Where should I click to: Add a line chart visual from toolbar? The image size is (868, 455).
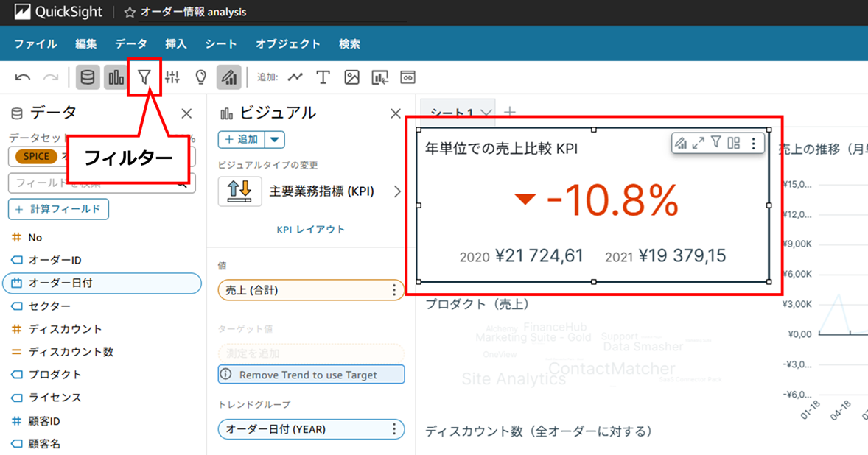coord(295,77)
